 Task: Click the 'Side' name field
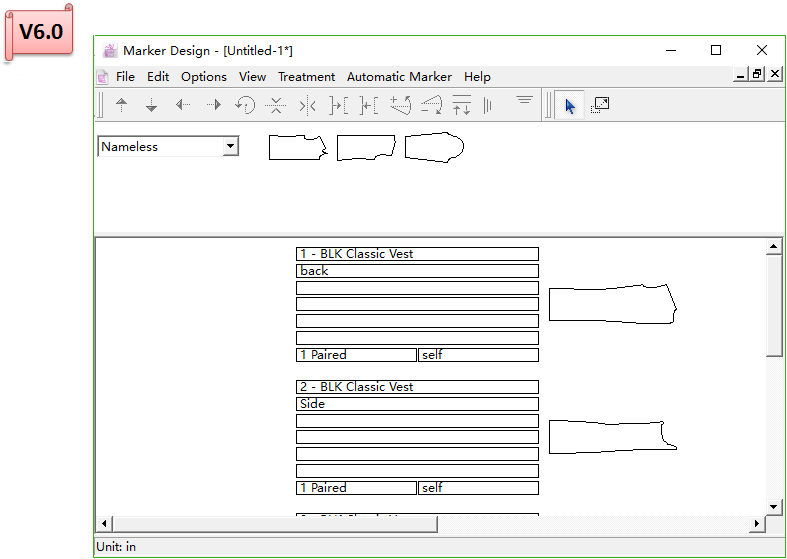coord(417,404)
